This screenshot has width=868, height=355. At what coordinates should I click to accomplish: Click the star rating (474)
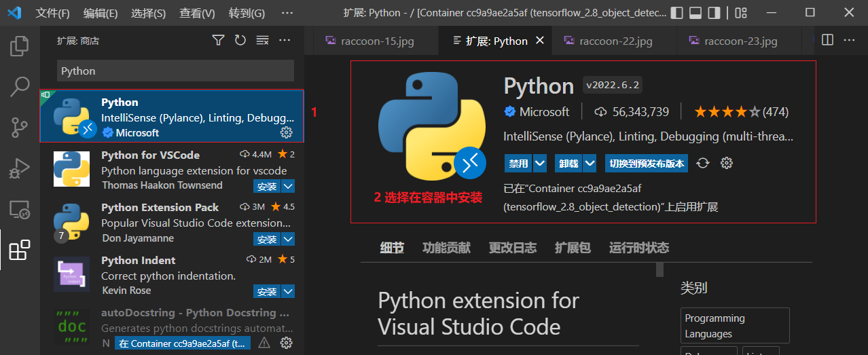[x=741, y=111]
